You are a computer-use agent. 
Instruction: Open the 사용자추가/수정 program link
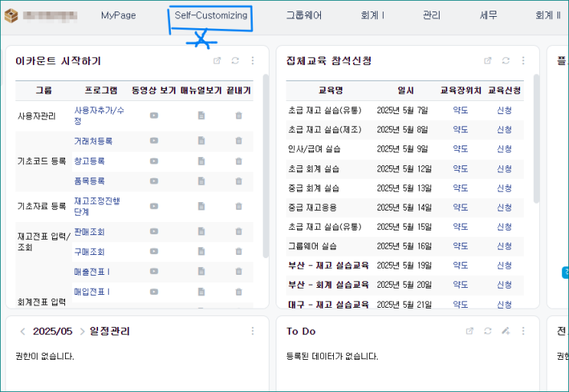99,116
